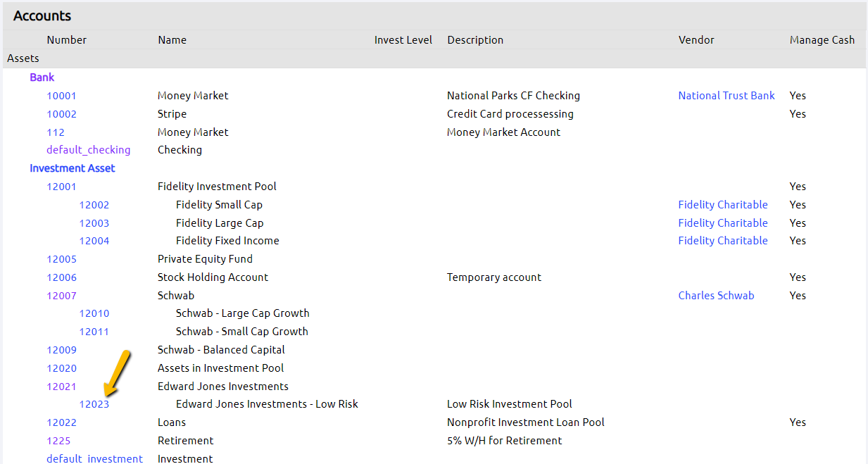Click the Vendor column header

[696, 40]
